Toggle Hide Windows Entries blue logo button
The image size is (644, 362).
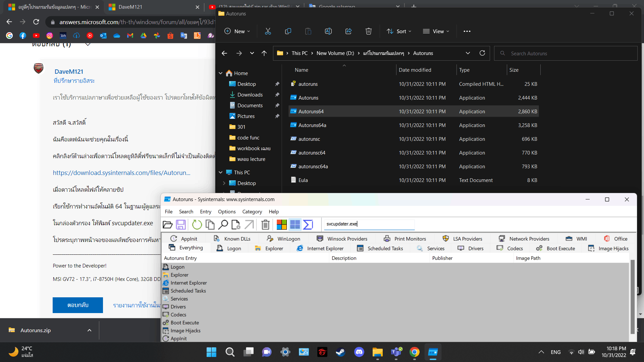(x=295, y=225)
